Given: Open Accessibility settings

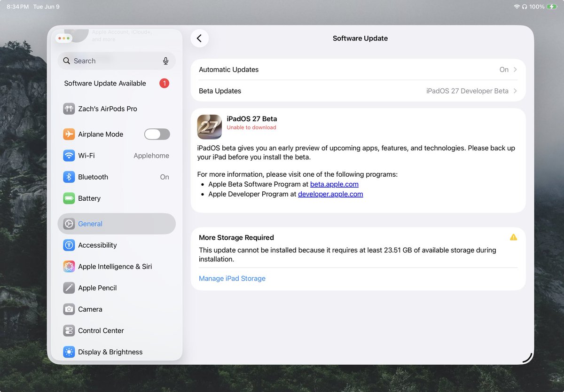Looking at the screenshot, I should pyautogui.click(x=117, y=245).
